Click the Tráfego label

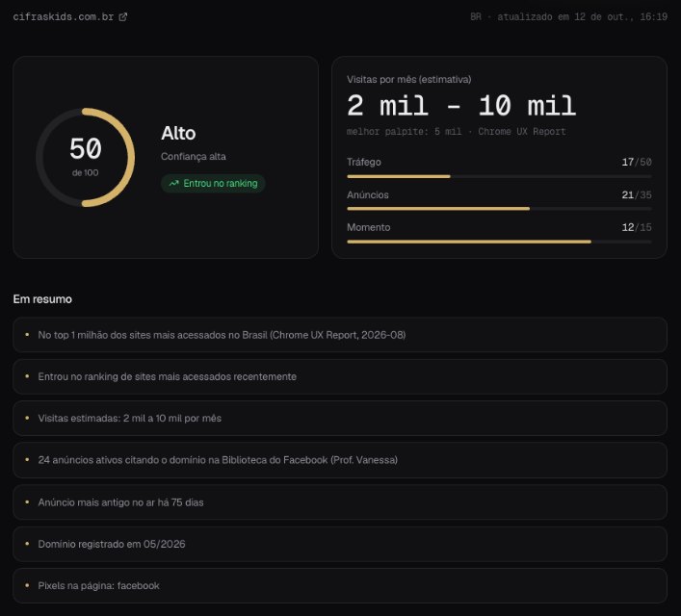point(364,162)
